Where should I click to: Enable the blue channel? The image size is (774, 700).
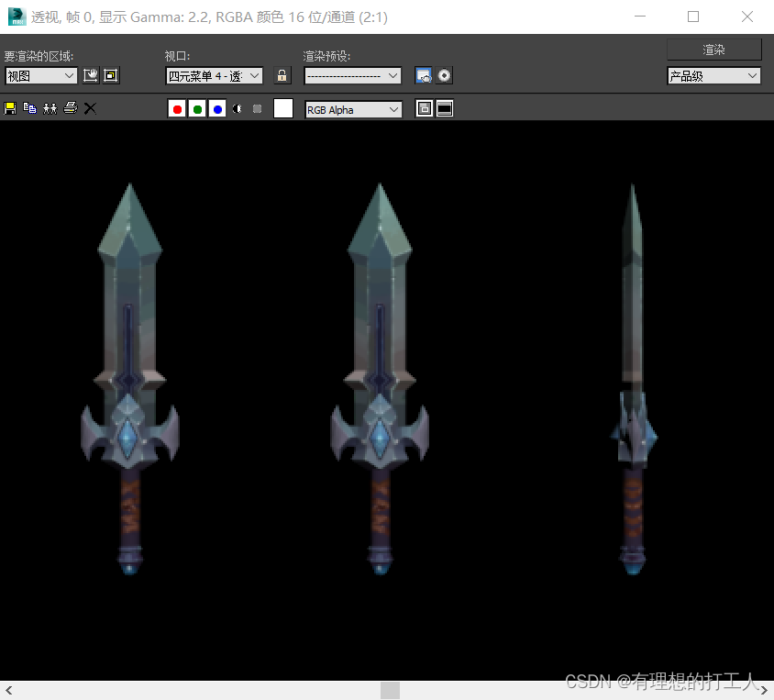point(217,109)
